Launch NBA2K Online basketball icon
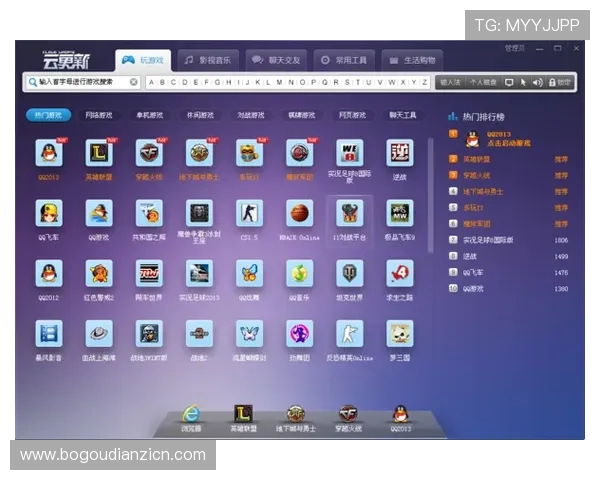The image size is (600, 480). [299, 213]
